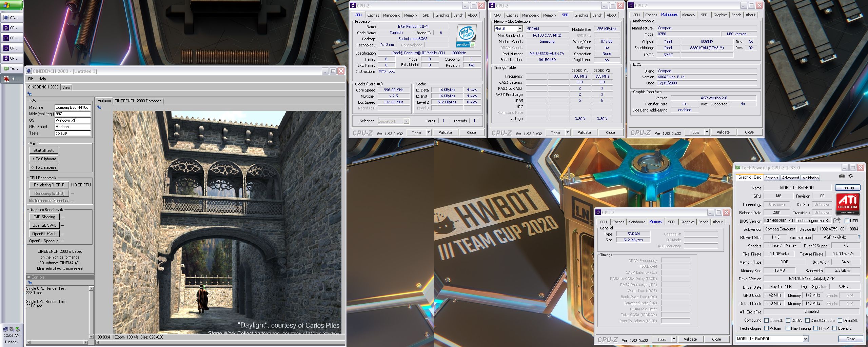The width and height of the screenshot is (868, 347).
Task: Click the BIOS share arrow icon in GPU-Z
Action: click(837, 221)
